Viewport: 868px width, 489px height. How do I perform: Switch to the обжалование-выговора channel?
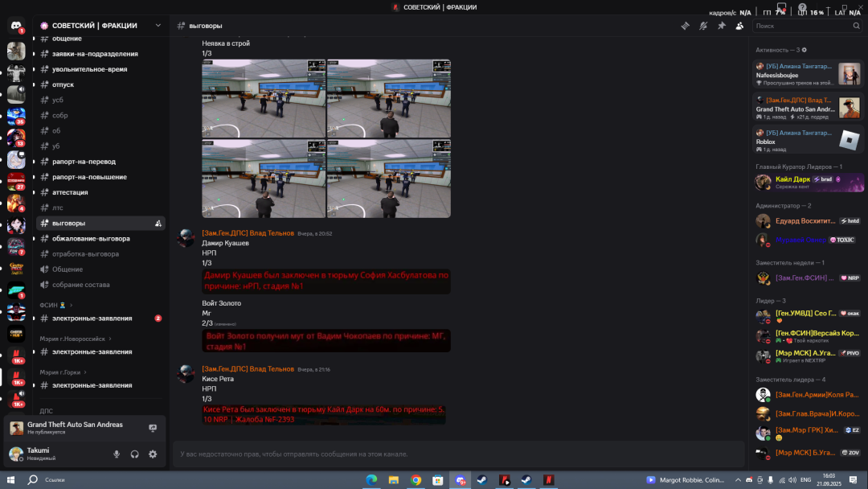coord(91,239)
